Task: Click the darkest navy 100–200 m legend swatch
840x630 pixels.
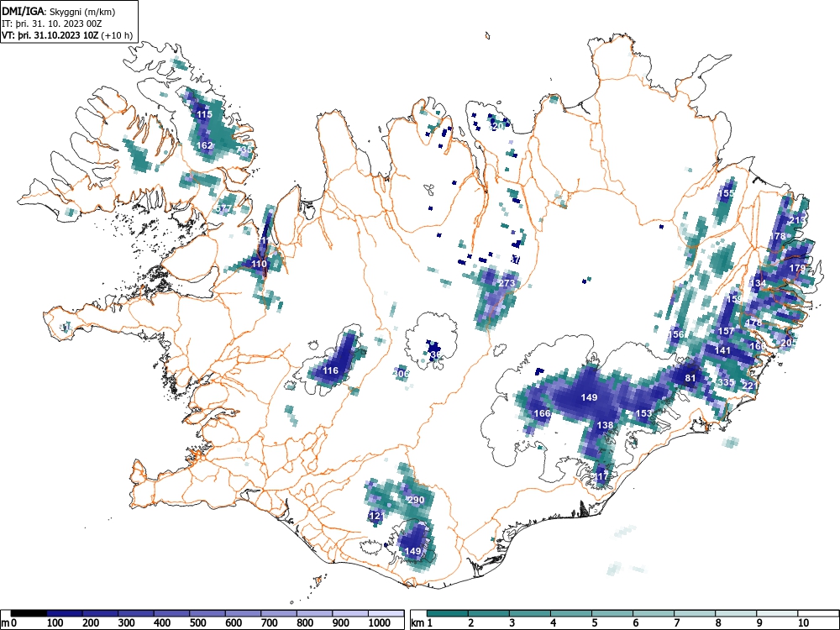Action: pyautogui.click(x=65, y=613)
